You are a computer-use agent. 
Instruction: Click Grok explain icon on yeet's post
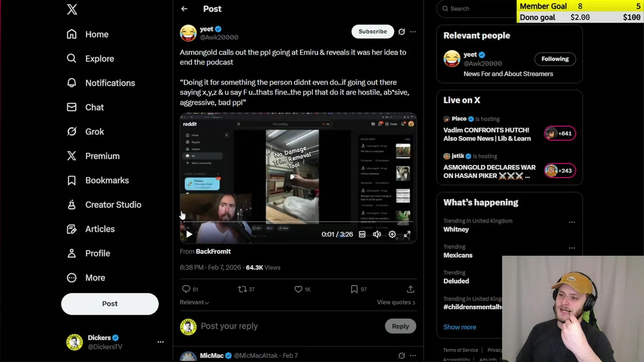pyautogui.click(x=401, y=32)
